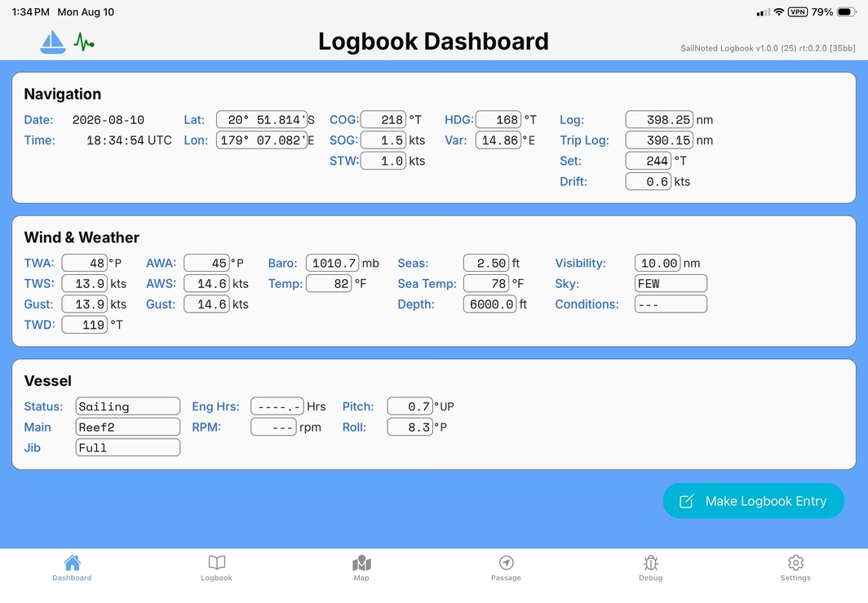This screenshot has width=868, height=603.
Task: Tap the battery indicator in status bar
Action: 847,12
